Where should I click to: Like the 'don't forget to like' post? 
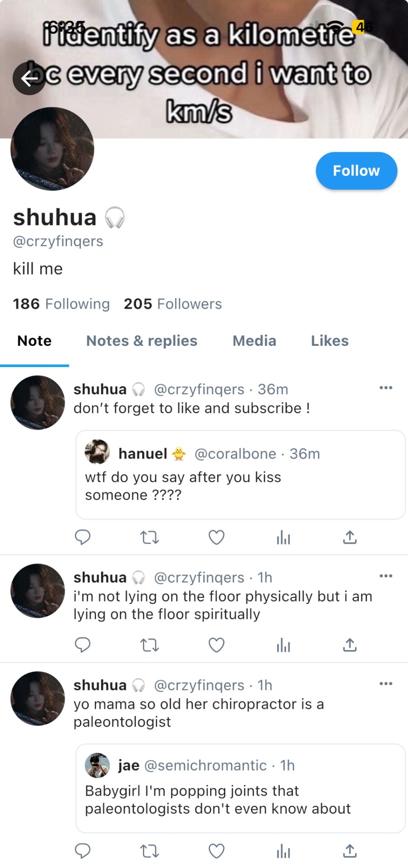[x=216, y=537]
